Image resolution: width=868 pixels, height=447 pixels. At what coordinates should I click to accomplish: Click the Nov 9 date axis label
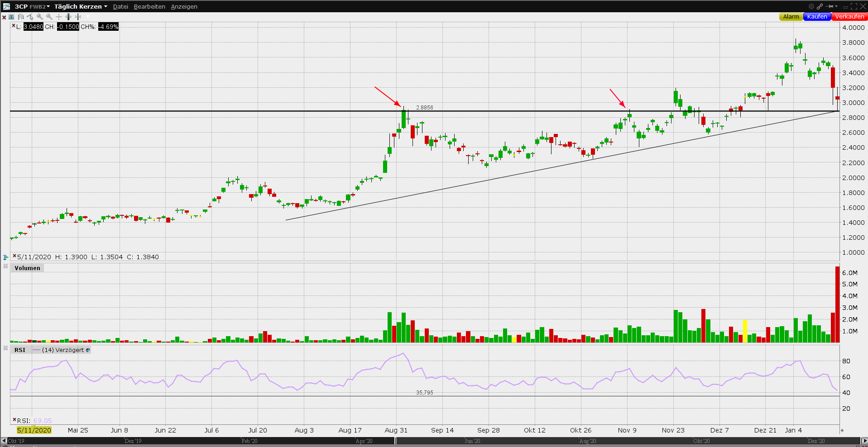coord(627,430)
